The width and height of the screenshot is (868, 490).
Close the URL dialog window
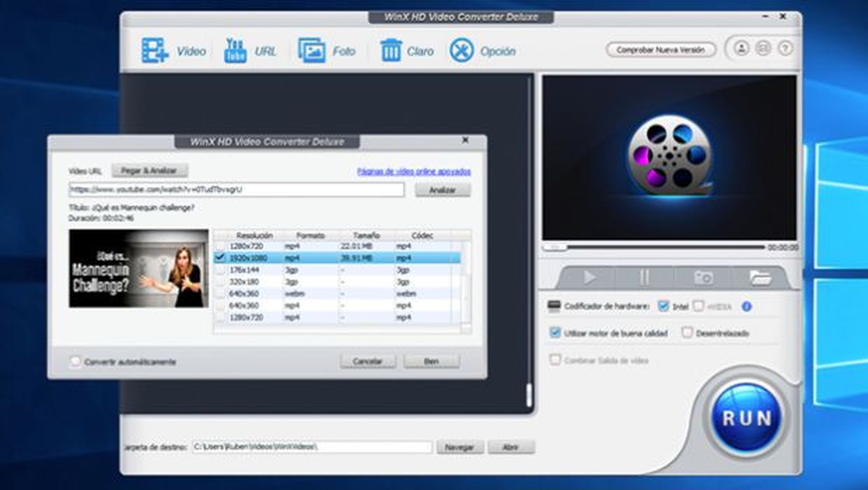[x=465, y=140]
